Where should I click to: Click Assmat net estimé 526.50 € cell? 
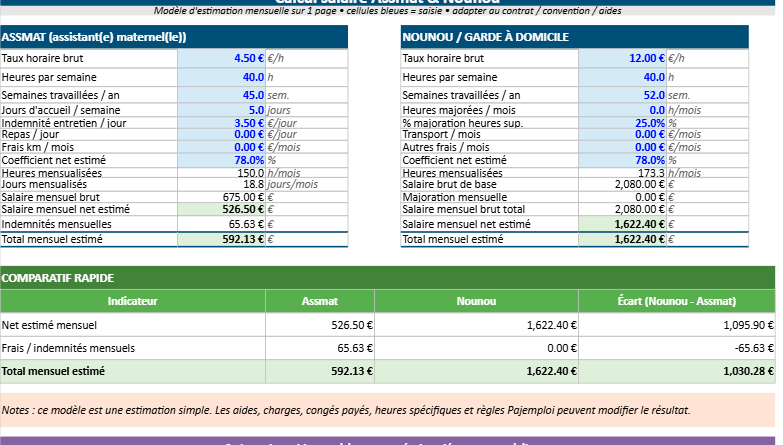[x=221, y=209]
